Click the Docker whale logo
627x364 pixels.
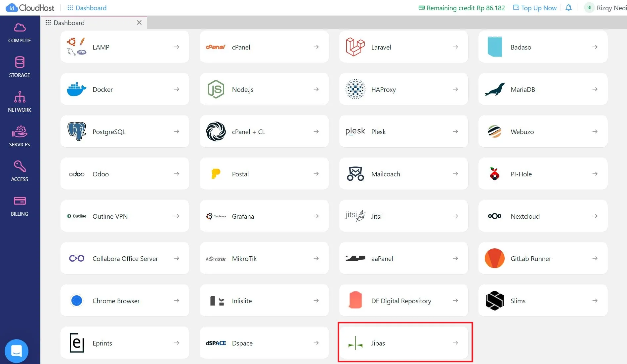click(x=76, y=89)
